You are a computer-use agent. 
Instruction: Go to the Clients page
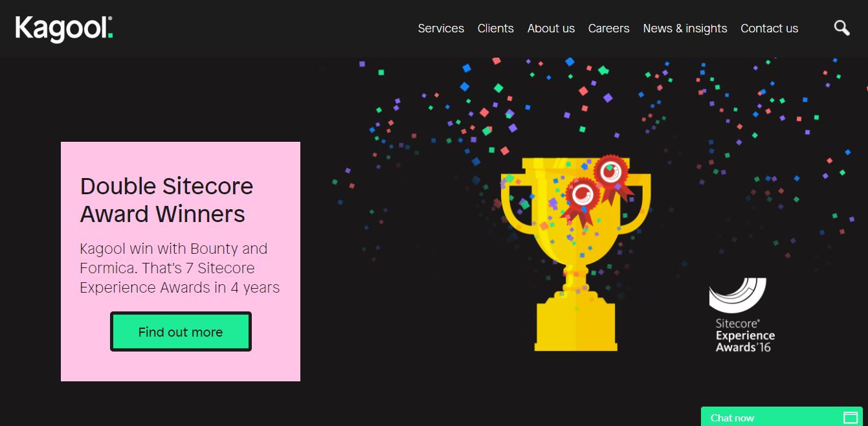pos(495,28)
